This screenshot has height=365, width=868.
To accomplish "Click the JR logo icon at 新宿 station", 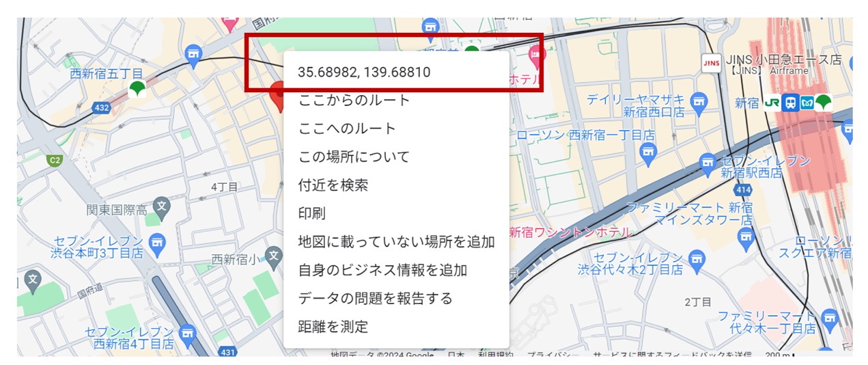I will click(772, 103).
